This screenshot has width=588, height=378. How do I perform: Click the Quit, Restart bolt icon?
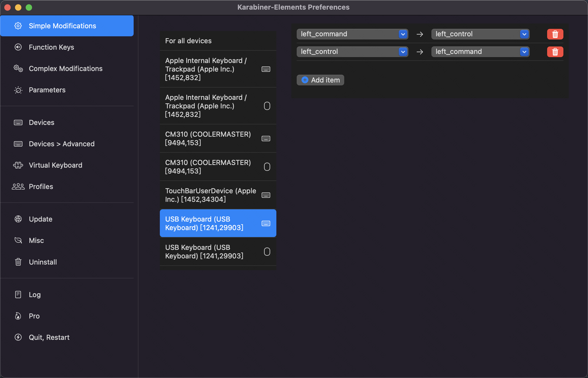(x=18, y=337)
